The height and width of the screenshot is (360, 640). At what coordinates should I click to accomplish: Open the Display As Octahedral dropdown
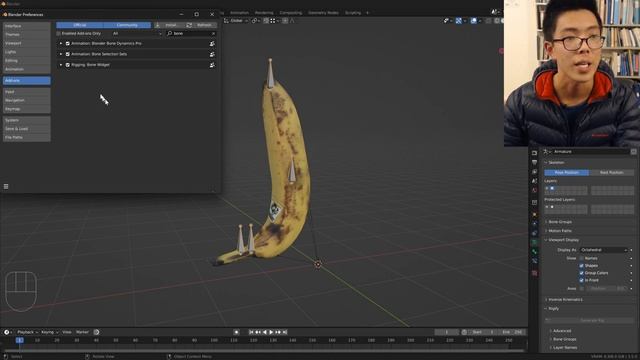click(x=604, y=250)
